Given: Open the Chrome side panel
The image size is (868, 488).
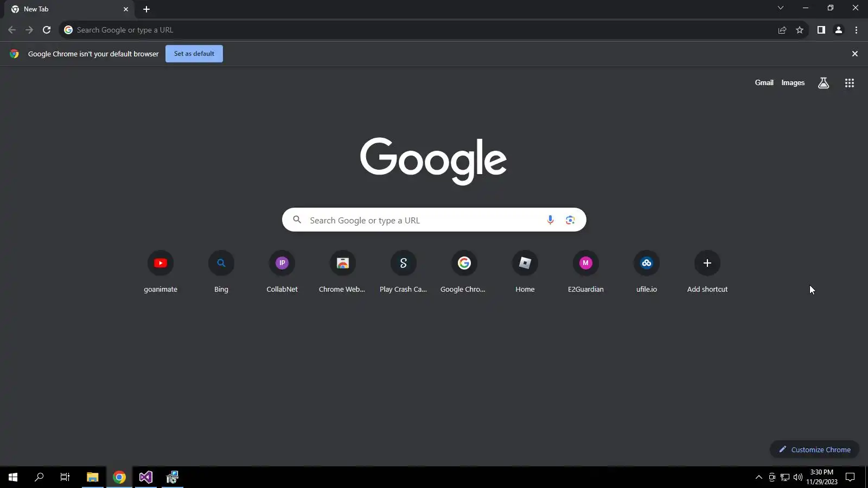Looking at the screenshot, I should pyautogui.click(x=821, y=30).
